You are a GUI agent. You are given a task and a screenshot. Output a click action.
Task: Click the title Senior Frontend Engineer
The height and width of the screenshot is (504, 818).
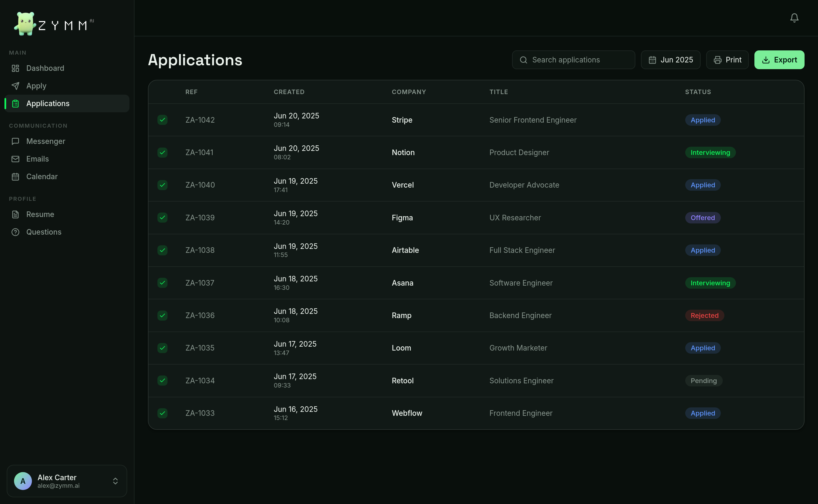pos(533,120)
